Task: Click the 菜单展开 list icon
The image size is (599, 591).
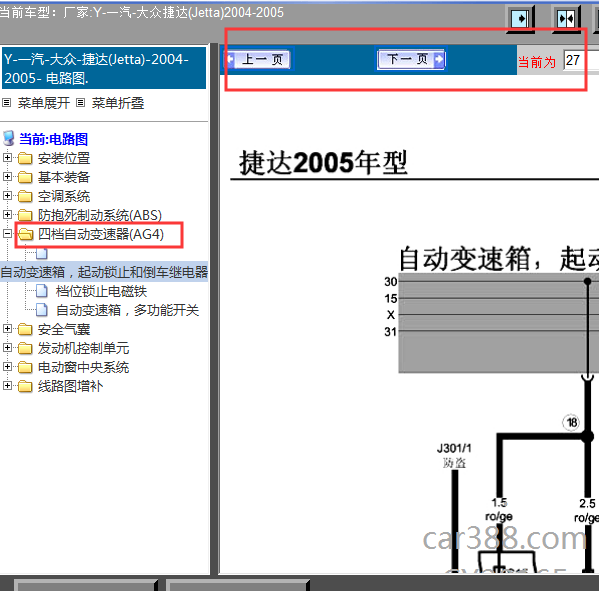Action: [x=6, y=102]
